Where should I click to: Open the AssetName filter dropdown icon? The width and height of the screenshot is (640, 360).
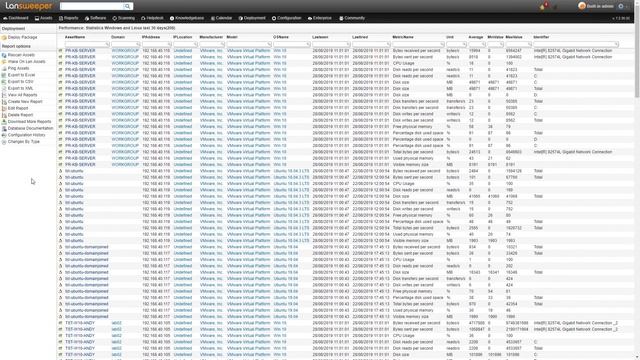(x=107, y=44)
